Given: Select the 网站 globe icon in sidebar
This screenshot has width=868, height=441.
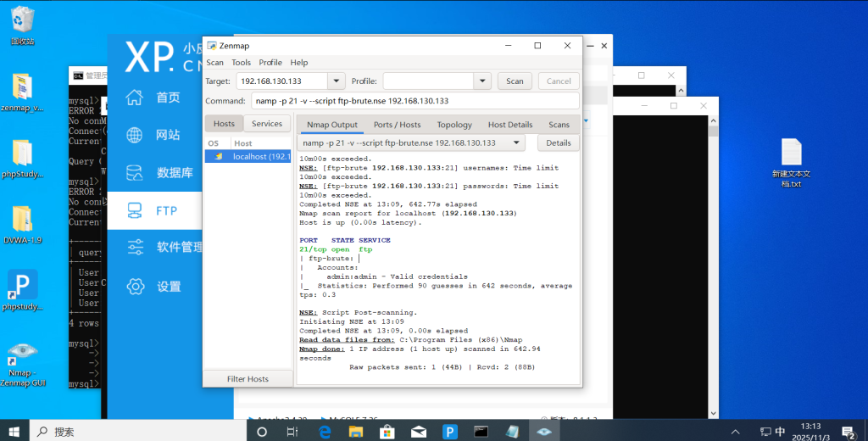Looking at the screenshot, I should [136, 135].
